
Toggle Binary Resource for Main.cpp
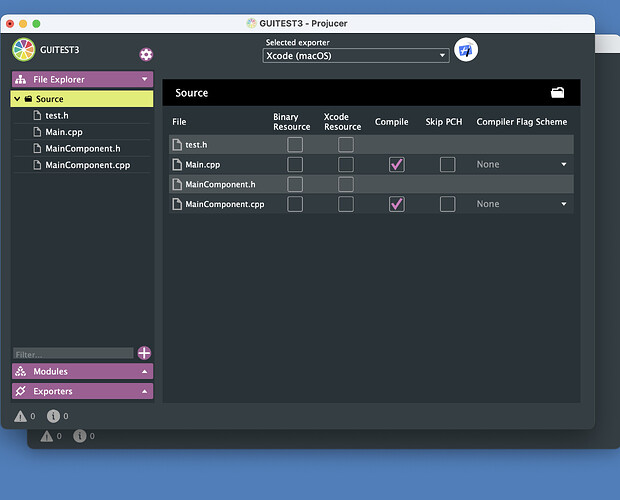(295, 164)
